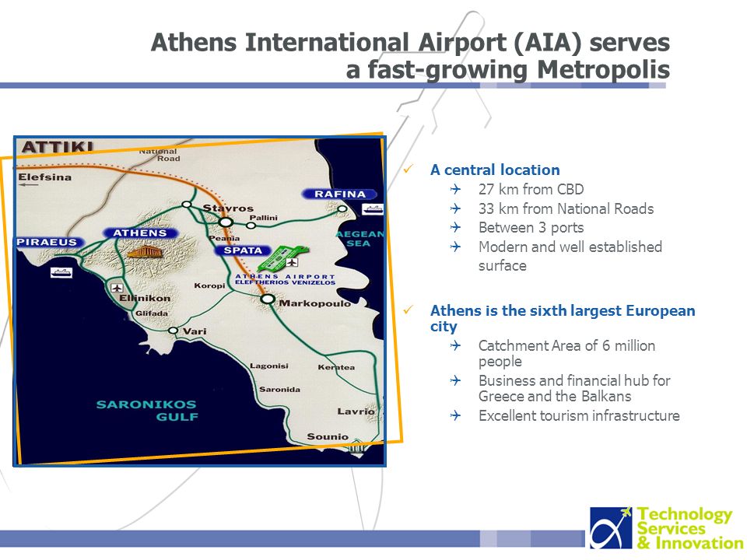Click the 'Technology Services & Innovation' text

tap(690, 529)
